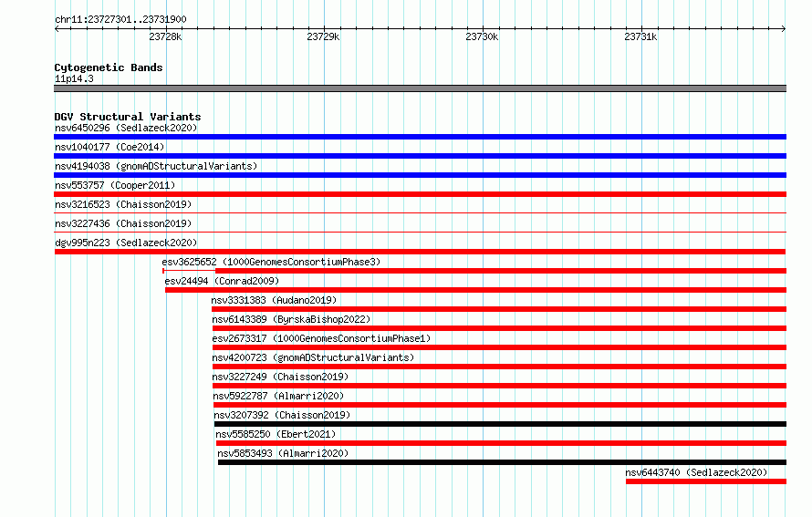
Task: Click the black bar for nsv3207392
Action: click(x=500, y=424)
